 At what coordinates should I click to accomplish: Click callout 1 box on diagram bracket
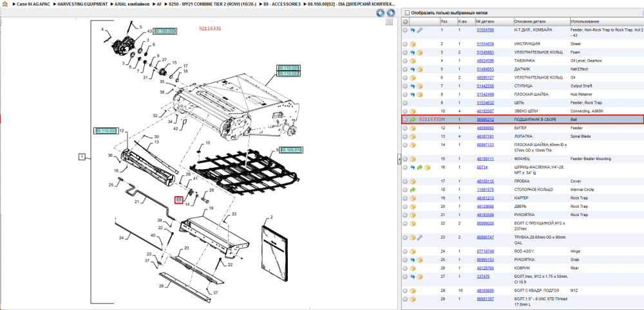82,157
